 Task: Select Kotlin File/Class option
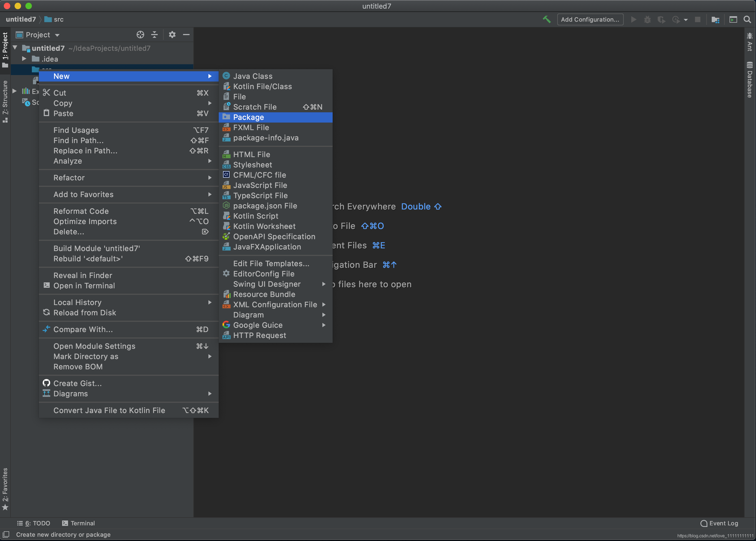click(275, 87)
